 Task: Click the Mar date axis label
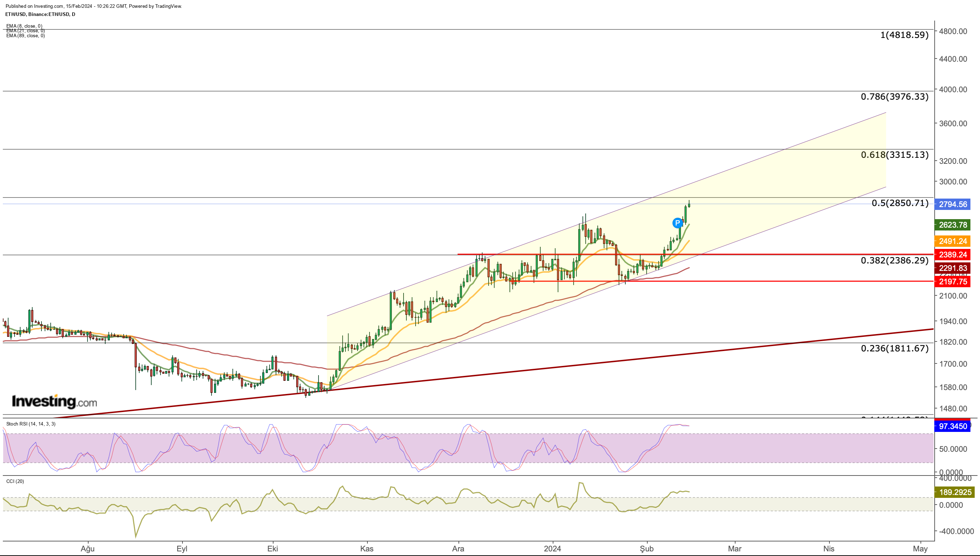pyautogui.click(x=735, y=549)
